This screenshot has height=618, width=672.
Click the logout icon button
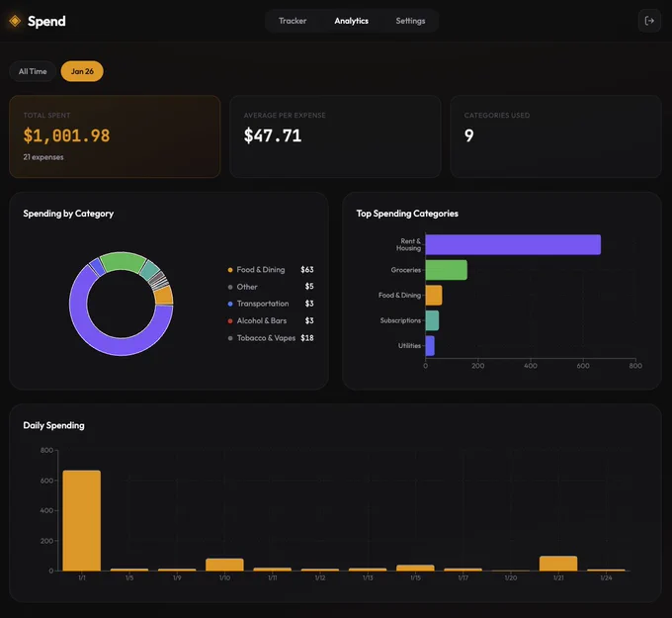click(x=649, y=21)
